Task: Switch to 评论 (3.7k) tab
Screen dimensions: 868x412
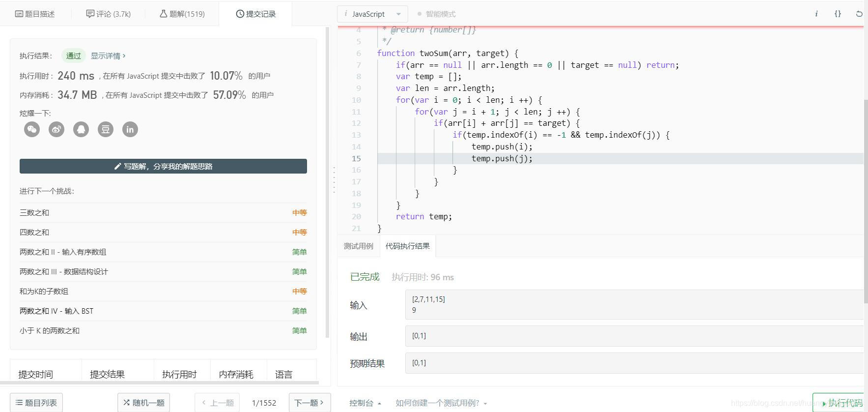Action: click(x=109, y=14)
